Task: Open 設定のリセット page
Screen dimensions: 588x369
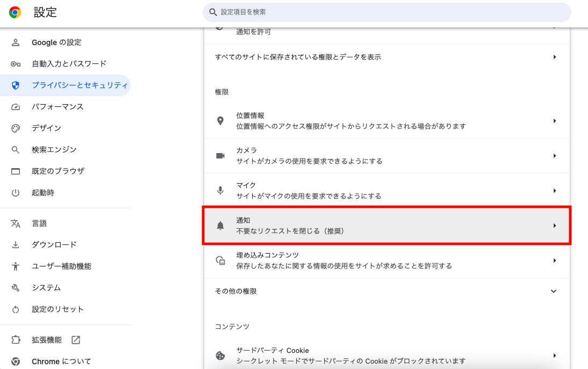Action: pyautogui.click(x=58, y=309)
